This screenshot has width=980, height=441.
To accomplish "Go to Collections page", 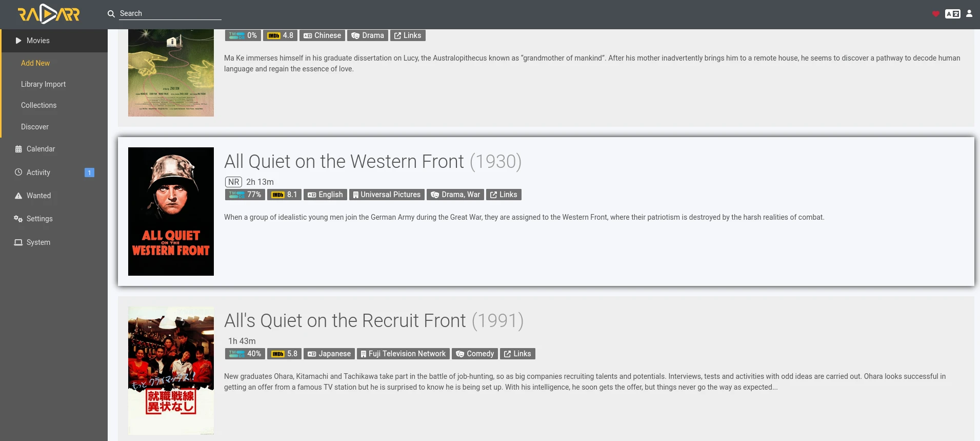I will (x=38, y=105).
